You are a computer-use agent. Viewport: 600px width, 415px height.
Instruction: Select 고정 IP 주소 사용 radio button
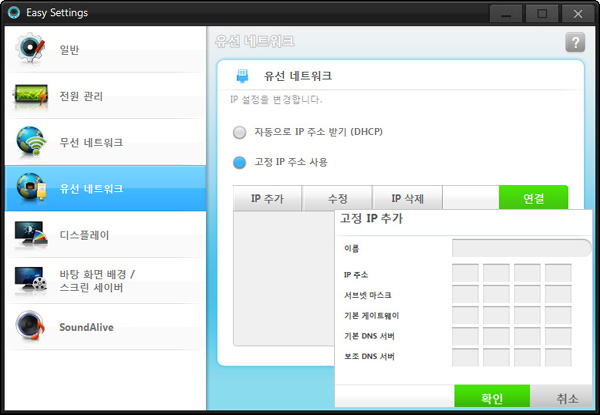[x=239, y=162]
